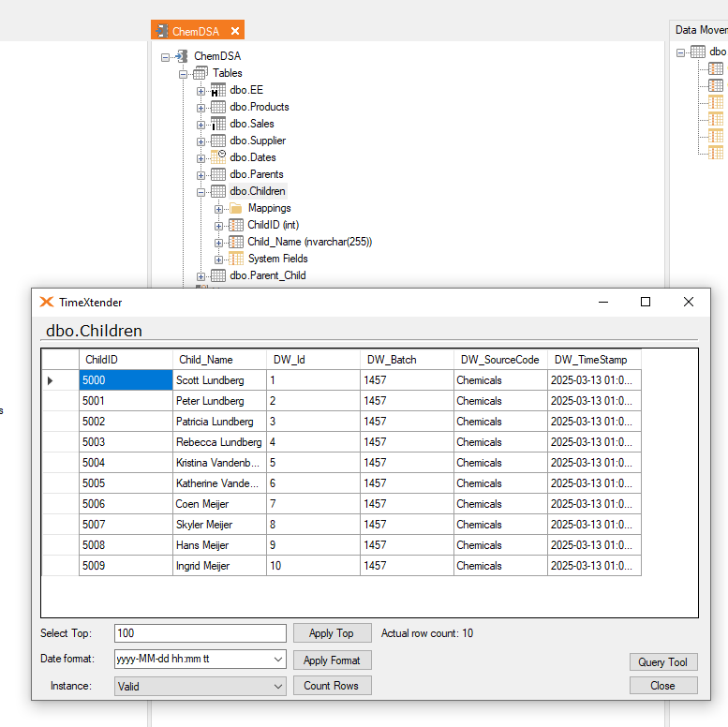Expand the dbo.Parent_Child node
This screenshot has width=728, height=727.
[x=201, y=277]
